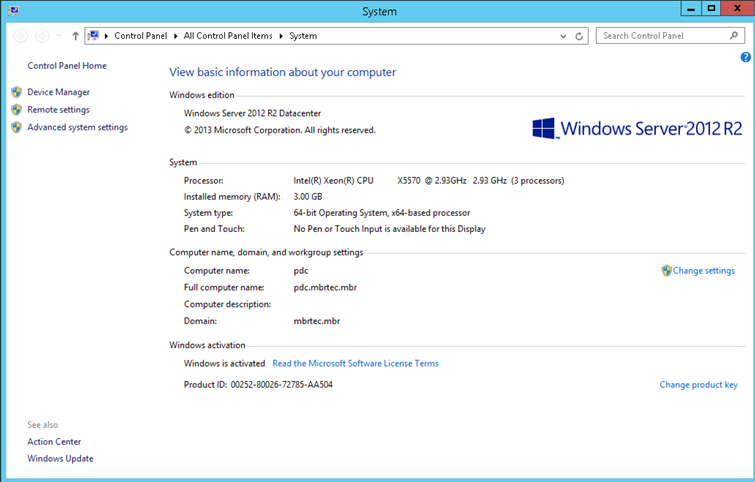Click the Windows Server 2012 R2 logo
755x482 pixels.
(x=637, y=129)
